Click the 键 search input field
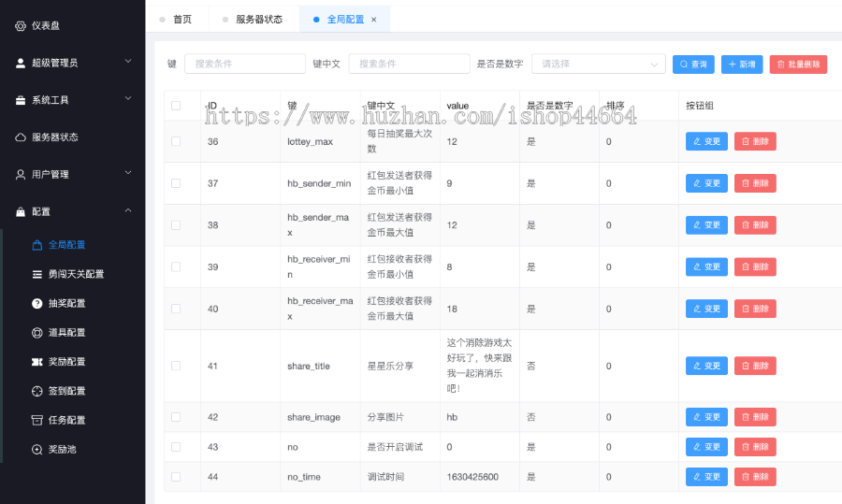 (245, 64)
